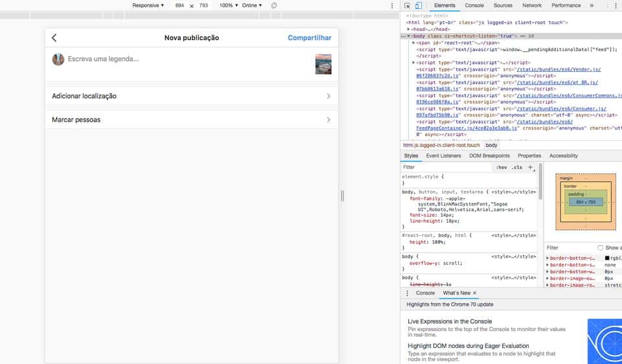Open the DevTools customize menu icon
The width and height of the screenshot is (622, 364).
[616, 6]
